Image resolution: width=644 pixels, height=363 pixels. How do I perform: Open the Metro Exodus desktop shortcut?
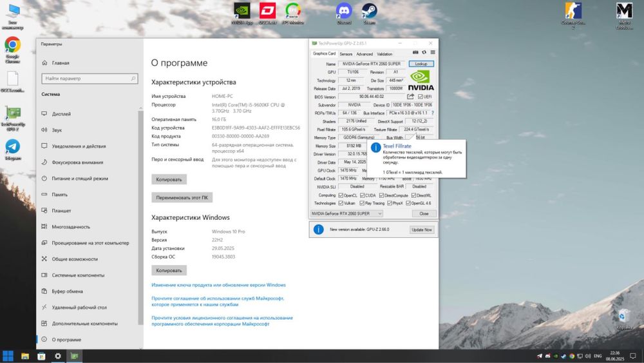tap(624, 15)
